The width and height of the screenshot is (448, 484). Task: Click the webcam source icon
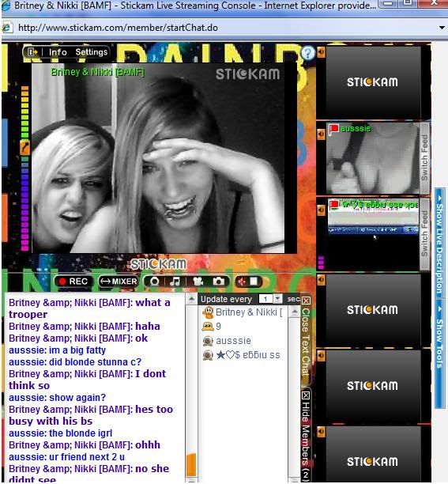[x=154, y=282]
